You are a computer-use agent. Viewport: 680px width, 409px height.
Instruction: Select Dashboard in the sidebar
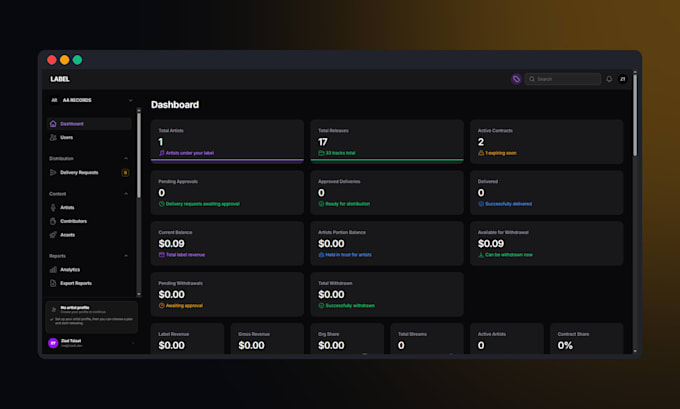(x=89, y=124)
